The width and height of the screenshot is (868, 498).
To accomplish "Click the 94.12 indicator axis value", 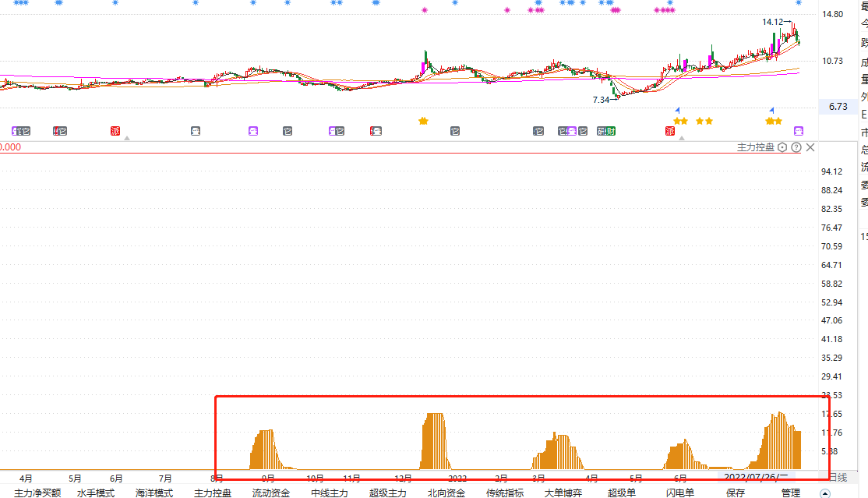I will click(x=832, y=171).
